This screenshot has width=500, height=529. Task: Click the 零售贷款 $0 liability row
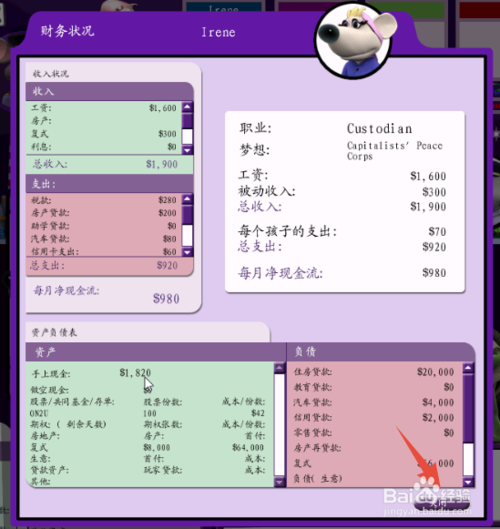click(x=374, y=433)
